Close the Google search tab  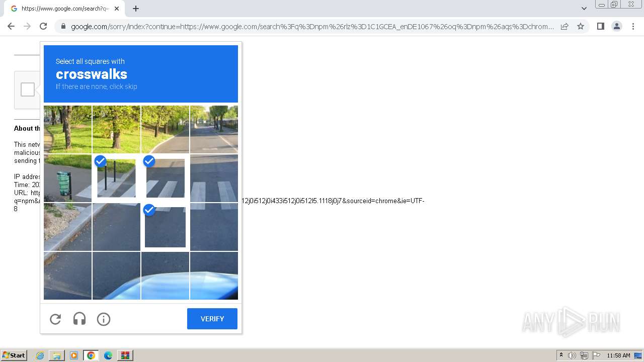[117, 9]
